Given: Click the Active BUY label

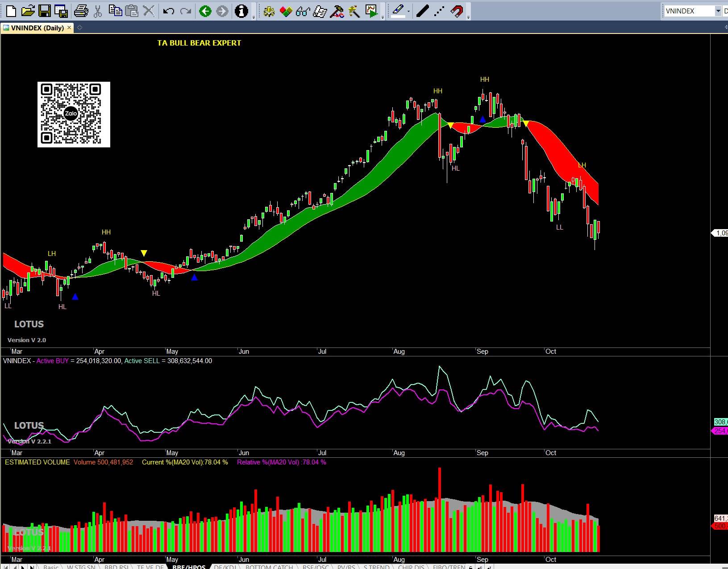Looking at the screenshot, I should coord(53,361).
